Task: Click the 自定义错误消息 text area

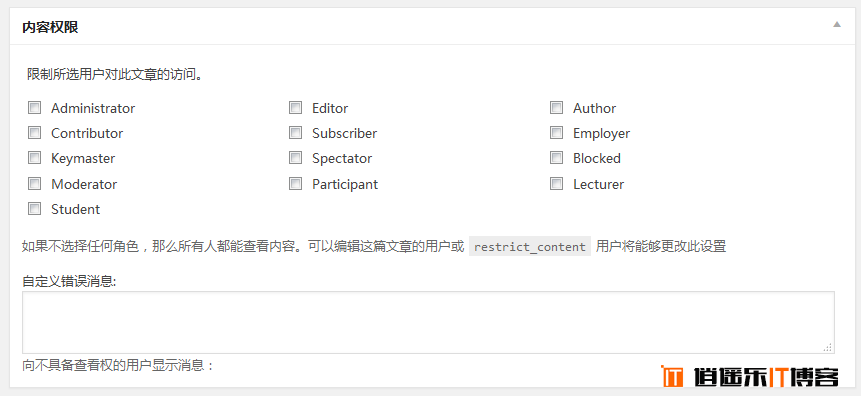Action: click(x=428, y=322)
